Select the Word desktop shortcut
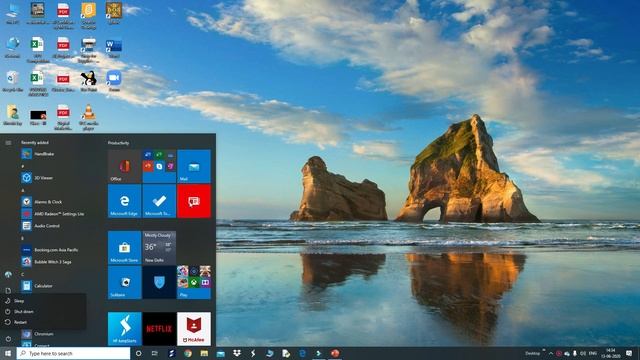The image size is (640, 360). pyautogui.click(x=114, y=47)
